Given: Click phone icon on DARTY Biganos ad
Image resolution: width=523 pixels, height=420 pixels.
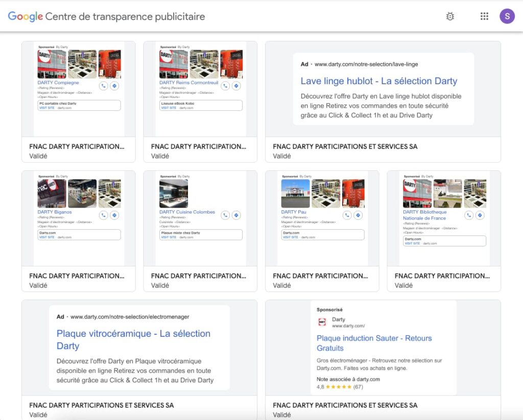Looking at the screenshot, I should pos(103,215).
